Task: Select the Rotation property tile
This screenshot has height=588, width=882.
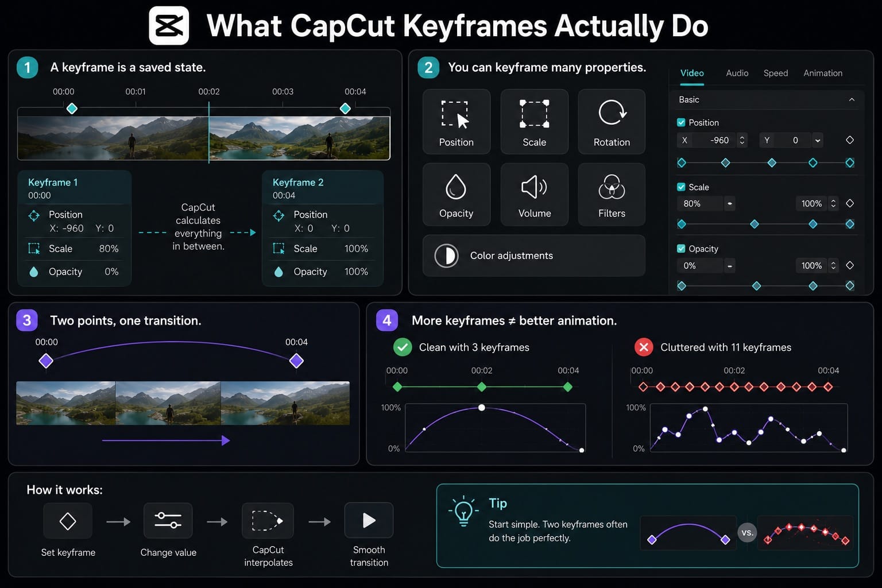Action: [x=612, y=122]
